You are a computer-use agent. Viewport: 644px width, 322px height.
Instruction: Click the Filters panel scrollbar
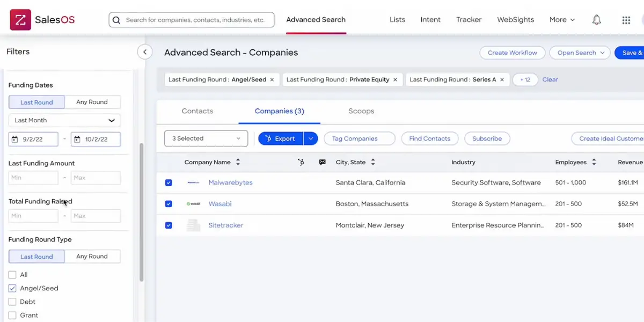[142, 212]
